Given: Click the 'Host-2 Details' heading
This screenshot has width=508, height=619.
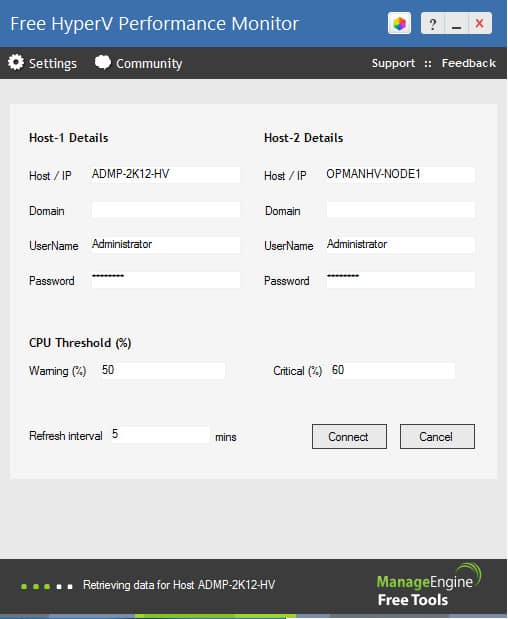Looking at the screenshot, I should [x=304, y=138].
